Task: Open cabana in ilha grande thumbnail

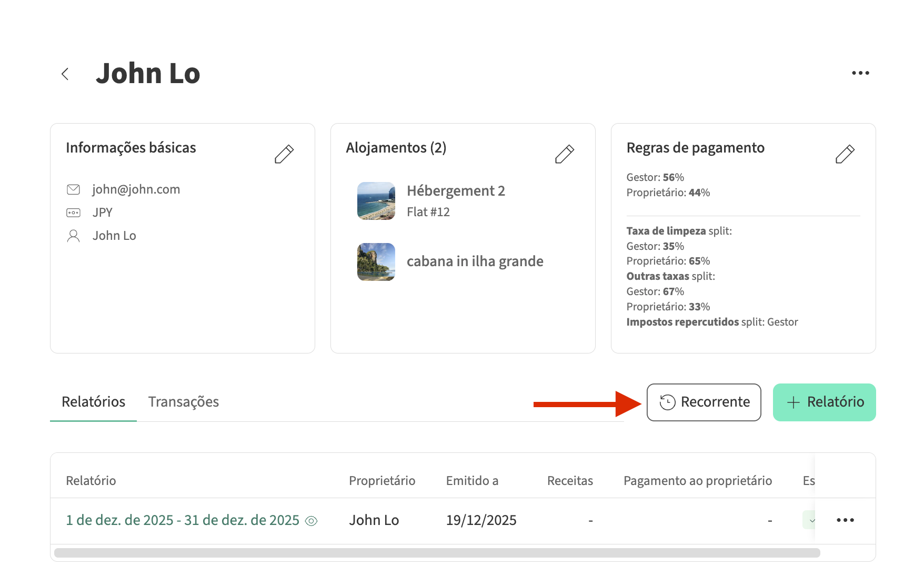Action: click(x=376, y=262)
